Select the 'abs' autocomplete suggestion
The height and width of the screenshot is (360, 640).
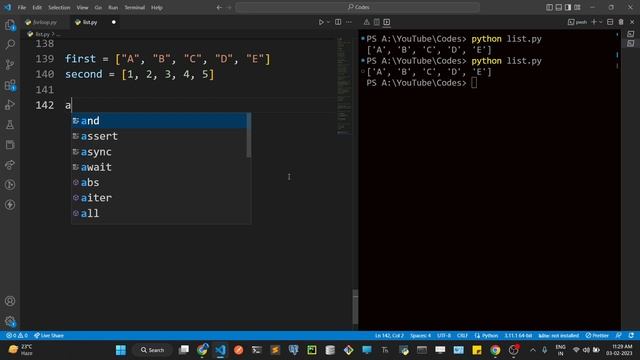pos(159,182)
